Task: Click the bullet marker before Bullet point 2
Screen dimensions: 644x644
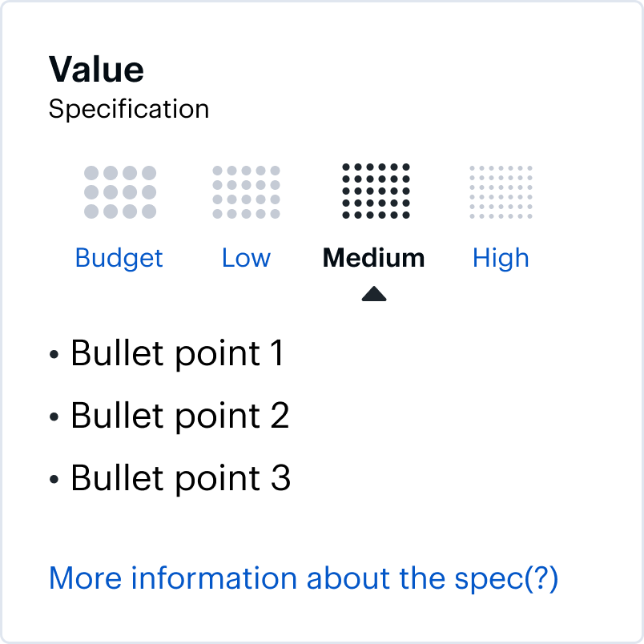Action: (54, 417)
